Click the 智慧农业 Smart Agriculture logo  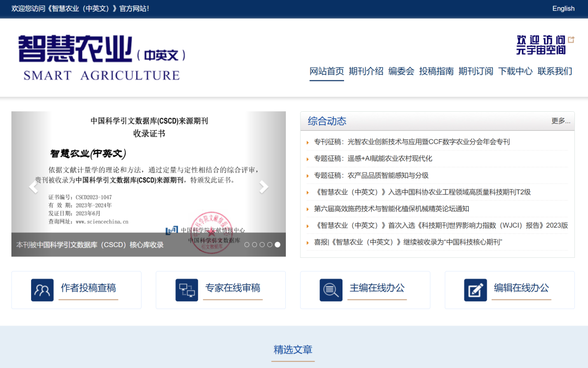click(102, 57)
